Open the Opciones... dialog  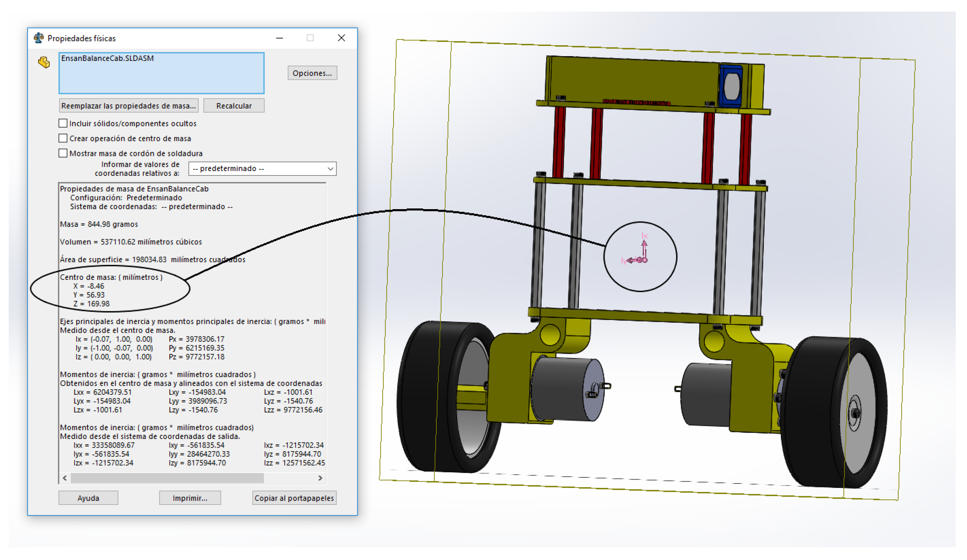[312, 73]
